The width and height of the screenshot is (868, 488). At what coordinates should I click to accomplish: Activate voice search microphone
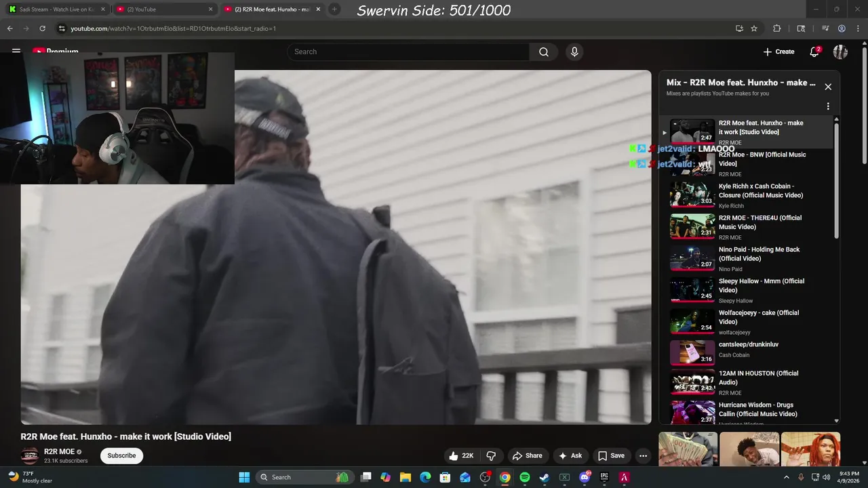[574, 52]
